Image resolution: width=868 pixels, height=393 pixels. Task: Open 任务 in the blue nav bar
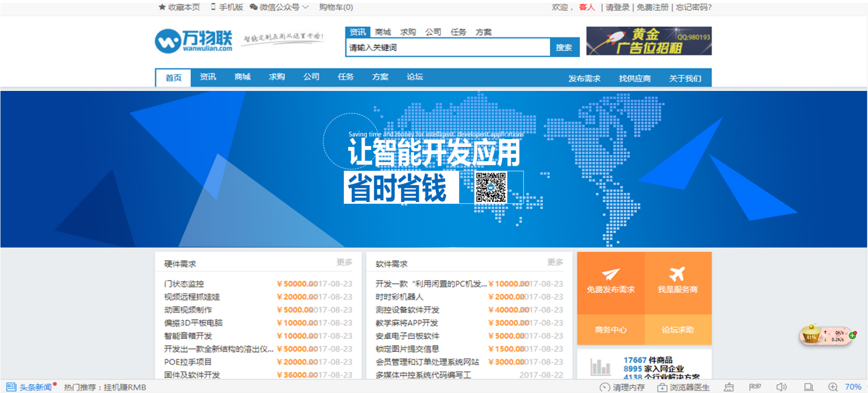(x=346, y=77)
